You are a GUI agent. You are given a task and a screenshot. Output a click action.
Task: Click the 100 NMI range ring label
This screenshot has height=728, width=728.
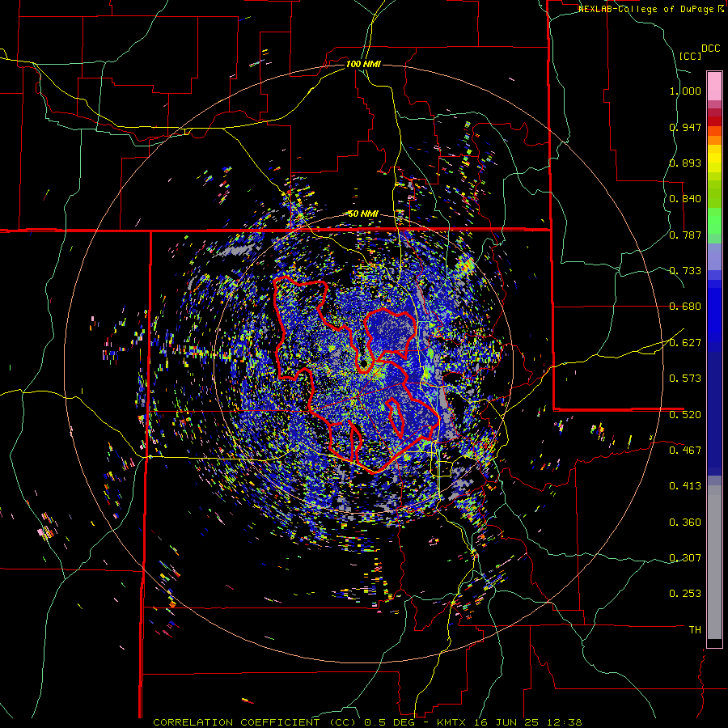(363, 64)
